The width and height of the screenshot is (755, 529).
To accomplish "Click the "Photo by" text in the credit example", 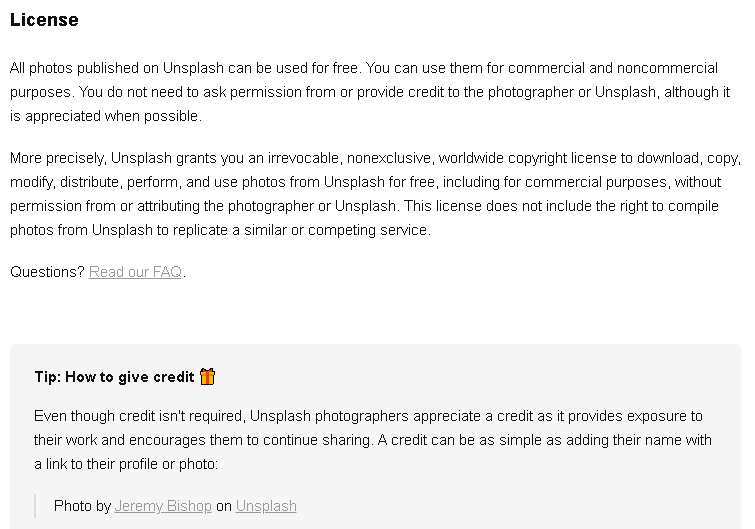I will point(82,506).
